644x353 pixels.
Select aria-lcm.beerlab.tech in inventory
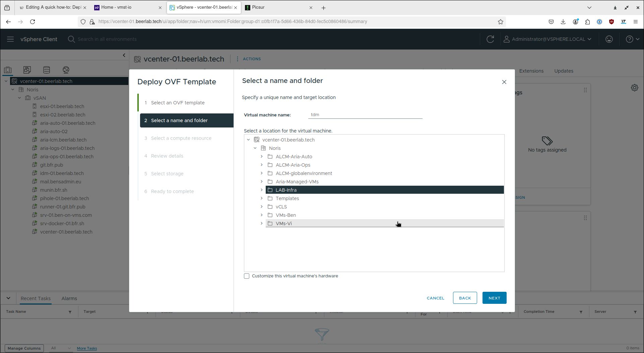(63, 140)
